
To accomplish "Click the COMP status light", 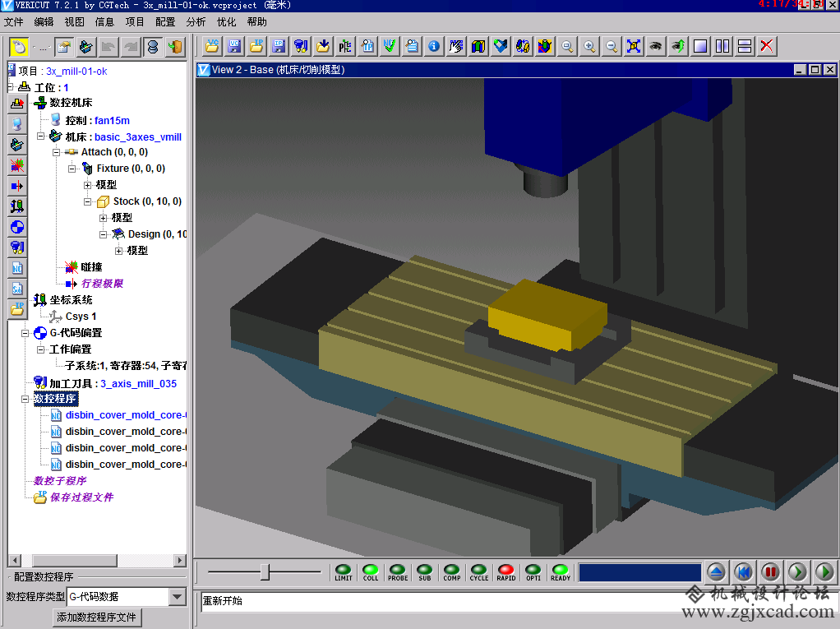I will (451, 572).
